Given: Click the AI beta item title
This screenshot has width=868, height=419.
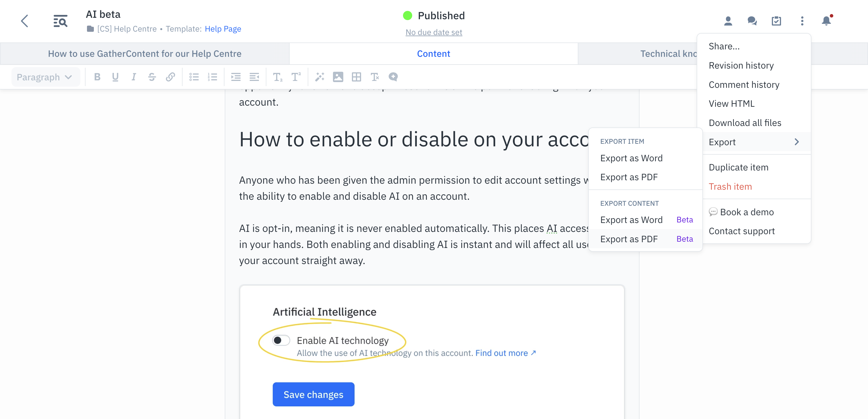Looking at the screenshot, I should click(x=103, y=14).
